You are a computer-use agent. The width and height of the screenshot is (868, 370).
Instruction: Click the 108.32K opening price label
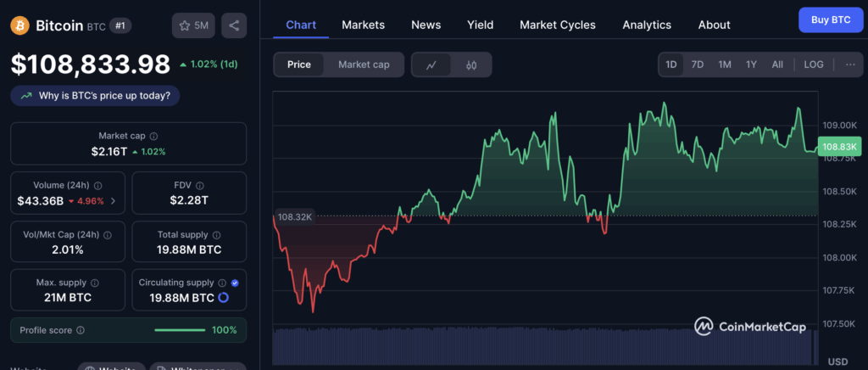[x=295, y=217]
